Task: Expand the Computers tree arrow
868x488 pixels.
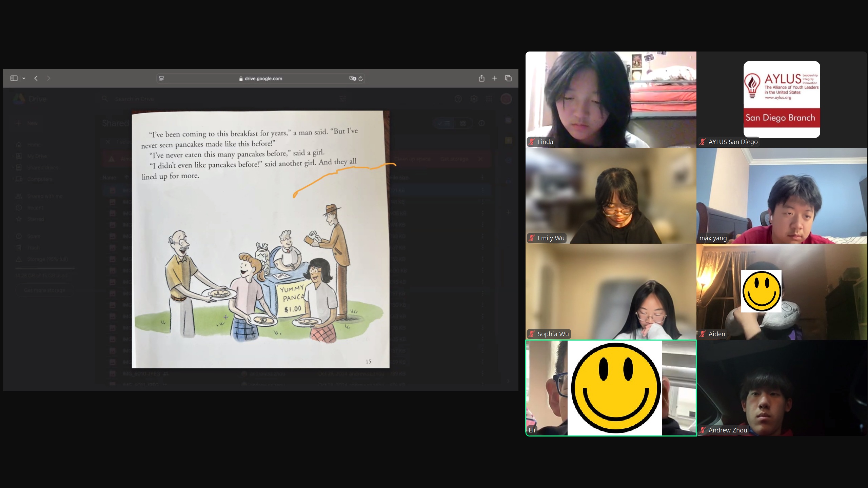Action: click(13, 179)
